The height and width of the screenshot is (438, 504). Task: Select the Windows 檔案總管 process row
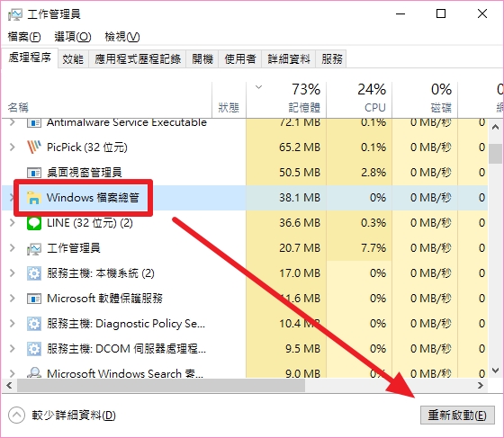coord(245,198)
